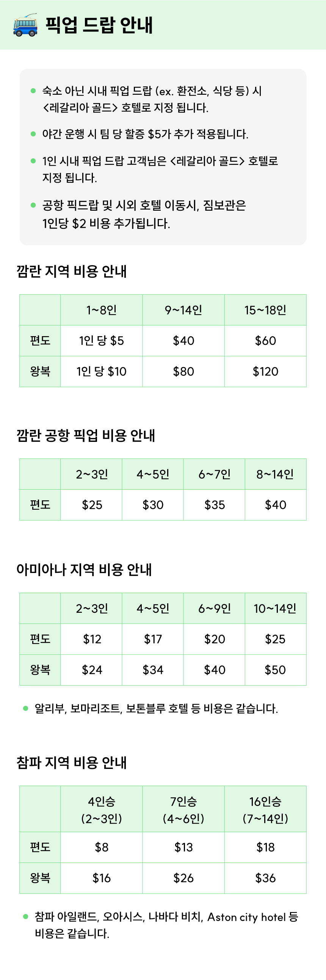Screen dimensions: 326x980
Task: Click the Aston city hotel note text
Action: click(x=166, y=925)
